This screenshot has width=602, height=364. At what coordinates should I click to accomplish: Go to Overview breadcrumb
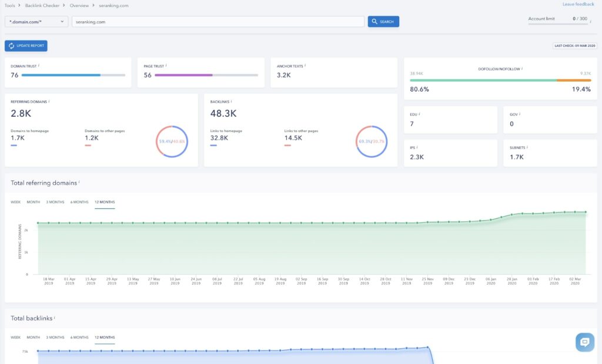(x=79, y=5)
